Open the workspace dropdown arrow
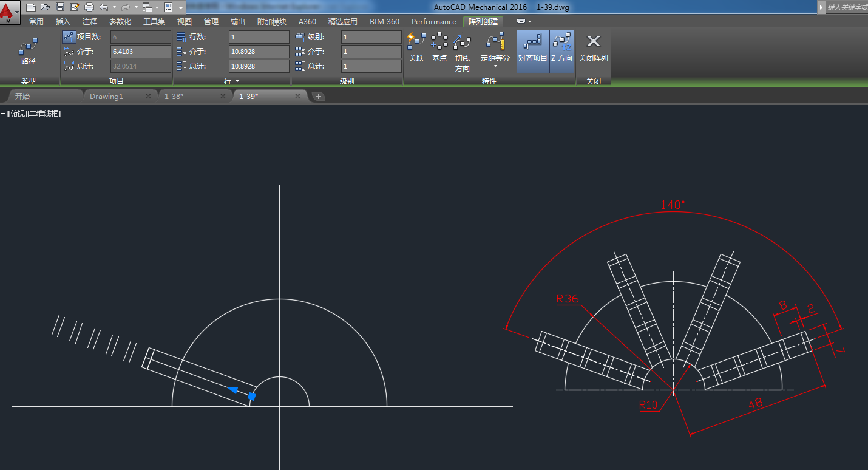The width and height of the screenshot is (868, 470). pos(157,7)
